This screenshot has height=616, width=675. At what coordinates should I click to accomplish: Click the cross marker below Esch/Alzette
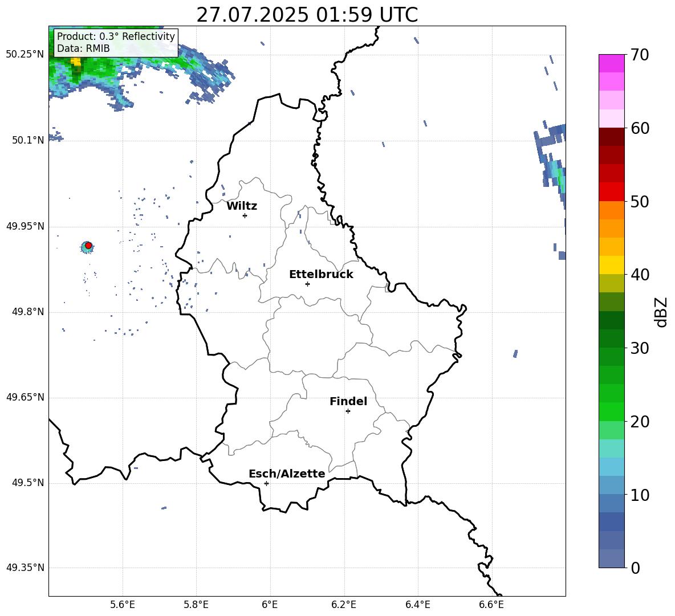(266, 483)
